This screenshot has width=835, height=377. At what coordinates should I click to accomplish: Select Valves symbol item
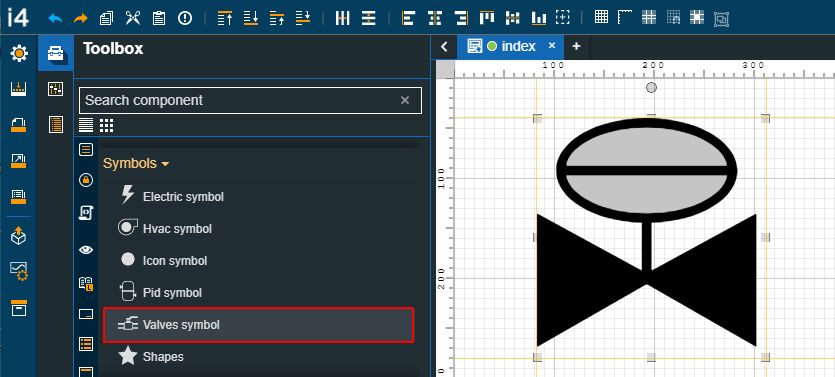pos(258,324)
